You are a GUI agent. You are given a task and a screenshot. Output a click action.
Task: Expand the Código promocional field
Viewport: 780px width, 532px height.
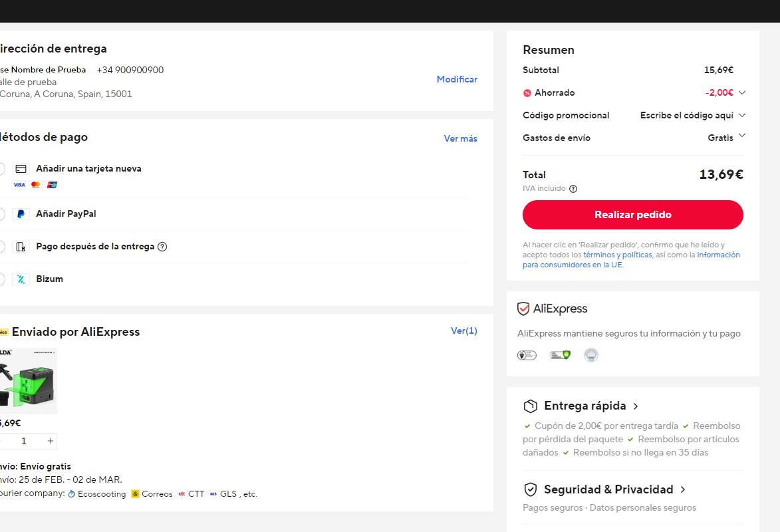click(742, 115)
